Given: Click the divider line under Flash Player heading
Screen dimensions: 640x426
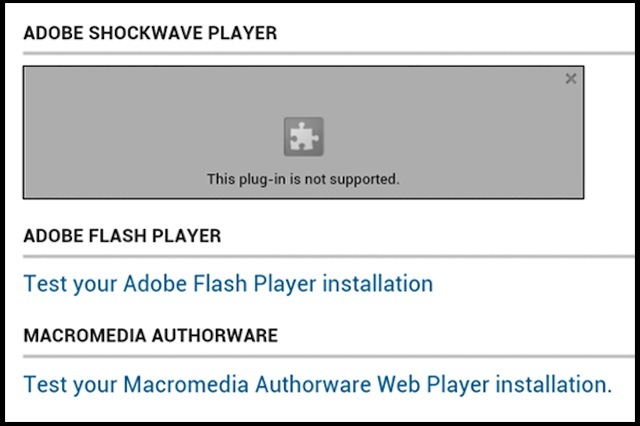Looking at the screenshot, I should coord(329,256).
